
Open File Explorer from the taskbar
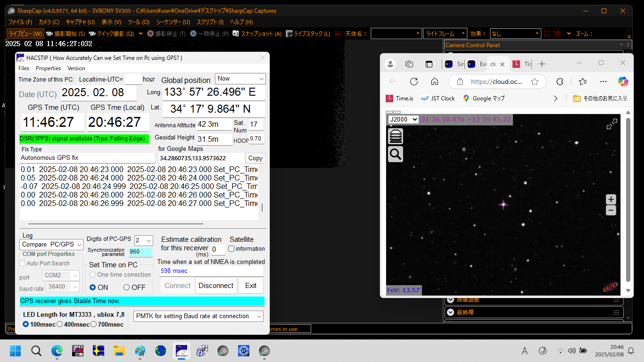(x=119, y=351)
